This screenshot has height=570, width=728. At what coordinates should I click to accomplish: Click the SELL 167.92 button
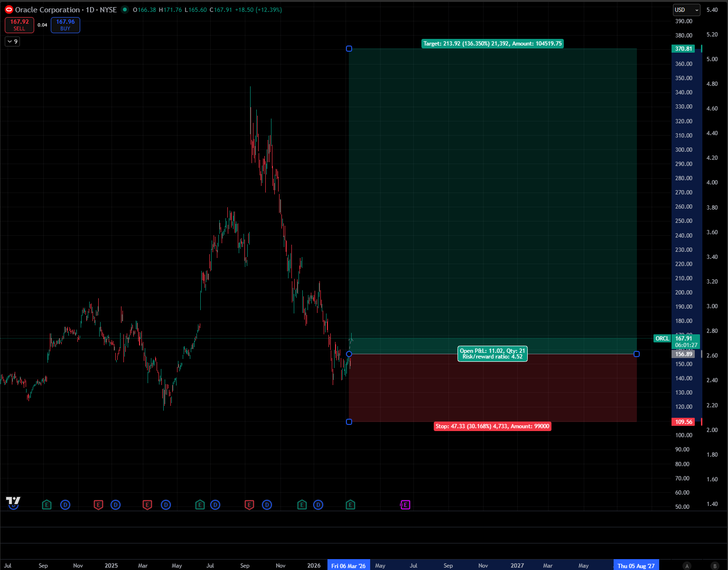[19, 25]
